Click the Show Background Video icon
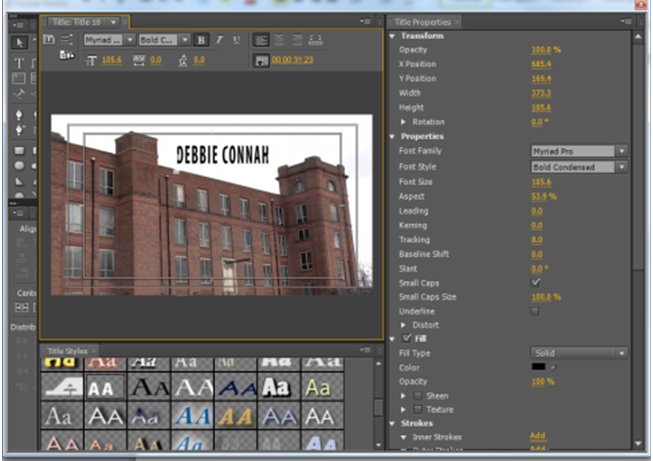The image size is (653, 461). click(x=261, y=60)
